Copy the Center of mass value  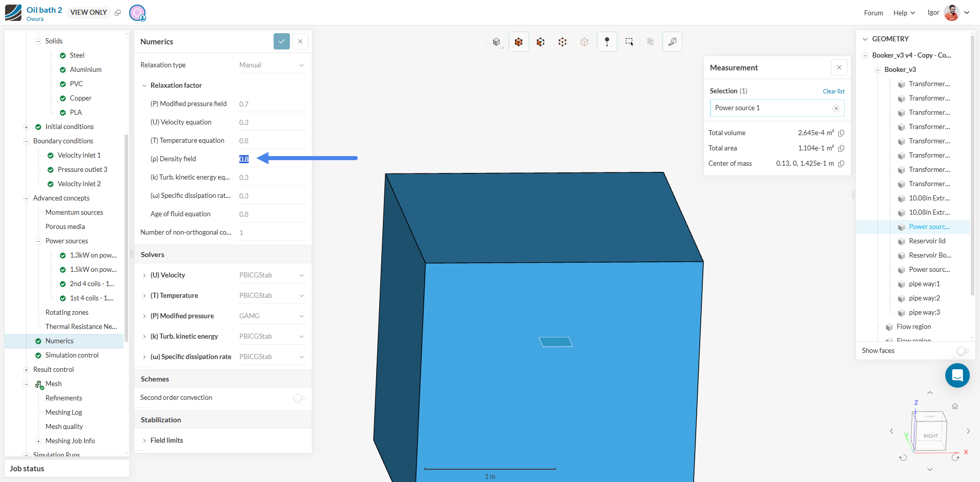click(x=841, y=164)
